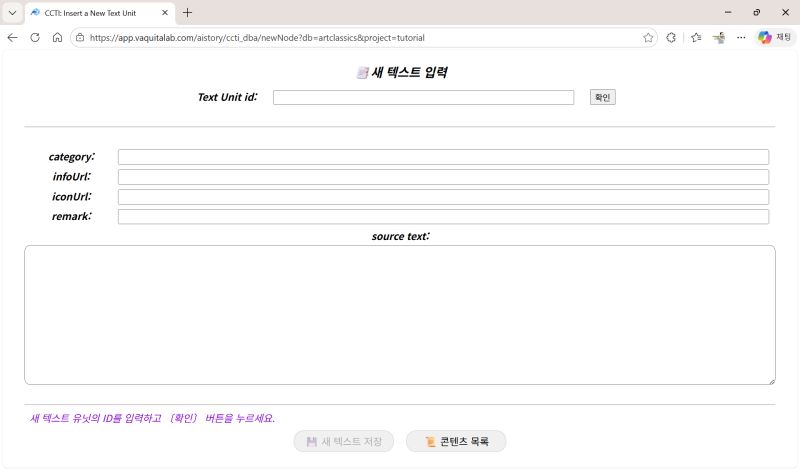Click the Text Unit id label

pos(228,97)
